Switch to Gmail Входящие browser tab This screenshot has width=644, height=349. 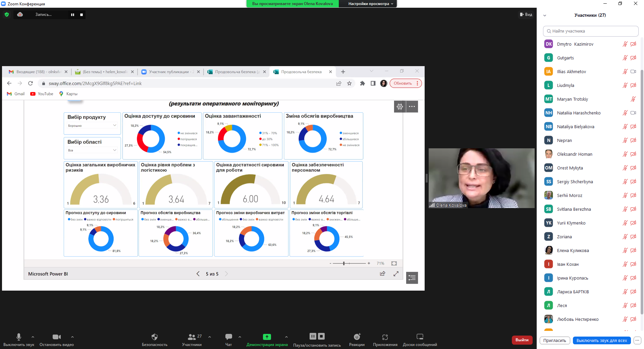click(38, 72)
